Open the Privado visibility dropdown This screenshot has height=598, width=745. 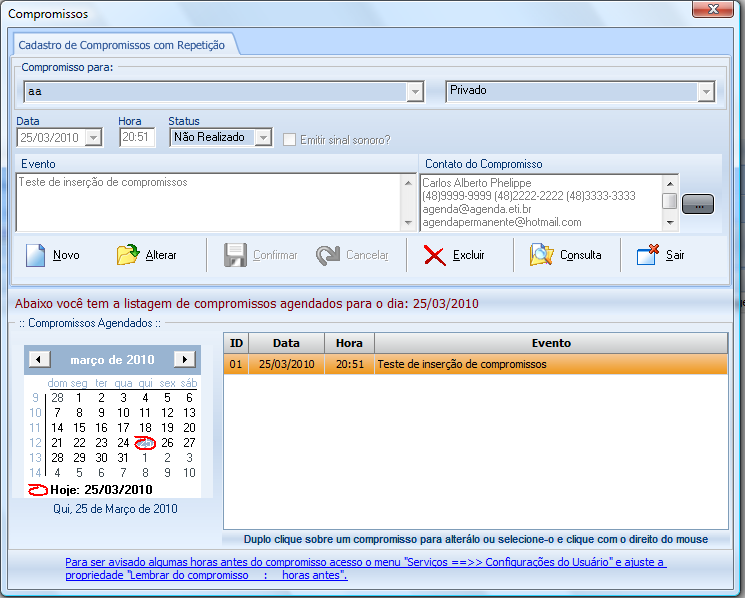706,92
